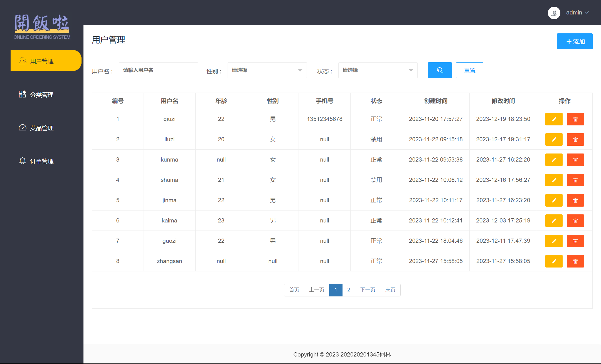Switch to the 订单管理 section
The width and height of the screenshot is (601, 364).
pyautogui.click(x=42, y=161)
